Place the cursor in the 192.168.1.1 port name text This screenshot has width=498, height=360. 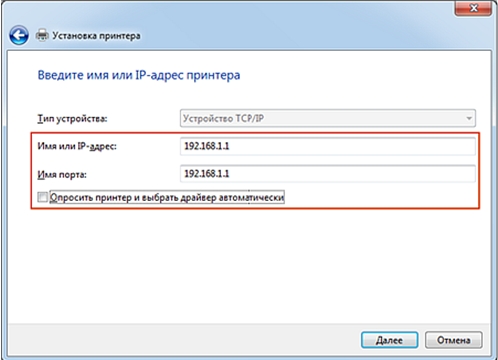pyautogui.click(x=207, y=174)
